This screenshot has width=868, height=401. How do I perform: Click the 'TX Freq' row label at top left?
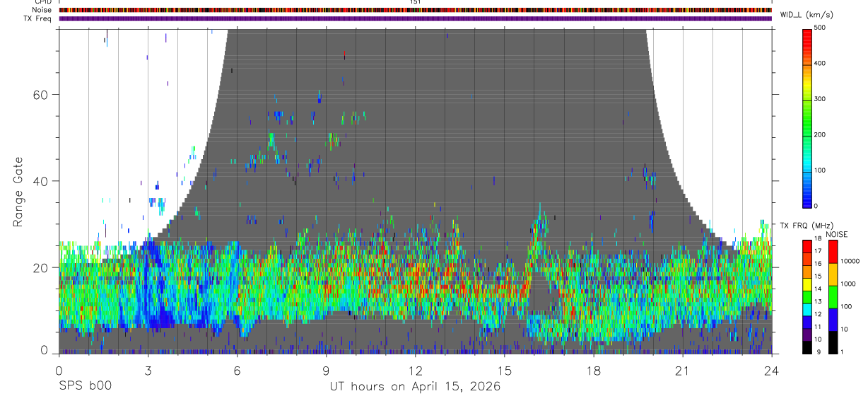tap(37, 18)
